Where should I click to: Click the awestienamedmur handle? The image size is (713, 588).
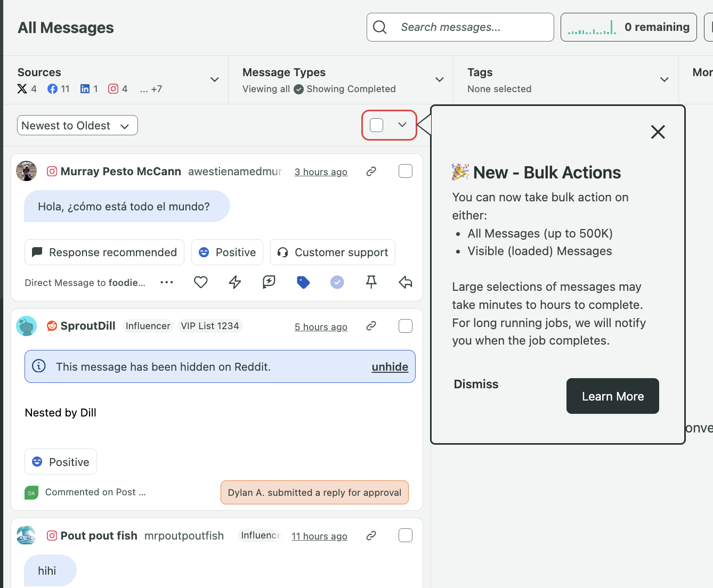coord(235,171)
